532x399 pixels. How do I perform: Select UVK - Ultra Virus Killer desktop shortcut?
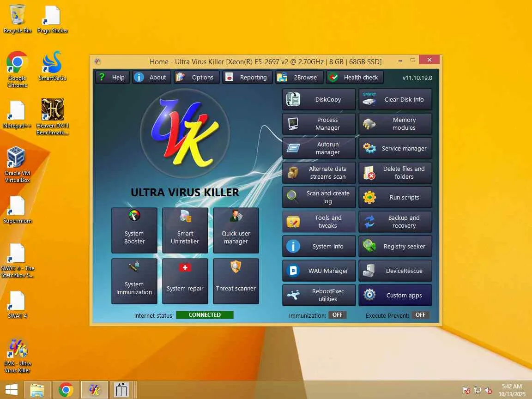17,356
